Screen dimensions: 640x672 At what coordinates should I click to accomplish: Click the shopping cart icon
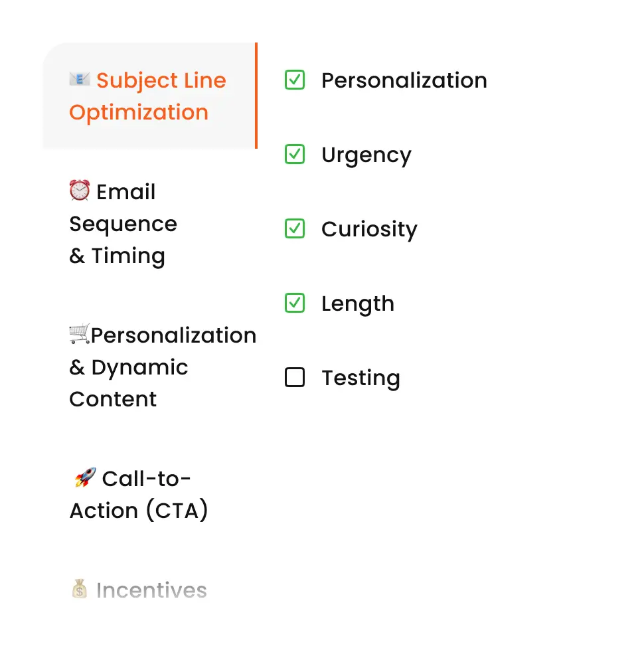(x=80, y=335)
